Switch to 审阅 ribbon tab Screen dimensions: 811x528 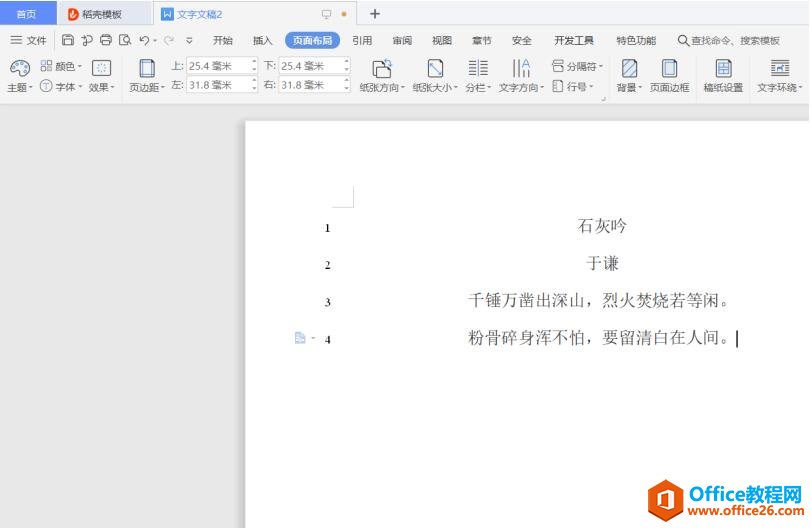[402, 40]
